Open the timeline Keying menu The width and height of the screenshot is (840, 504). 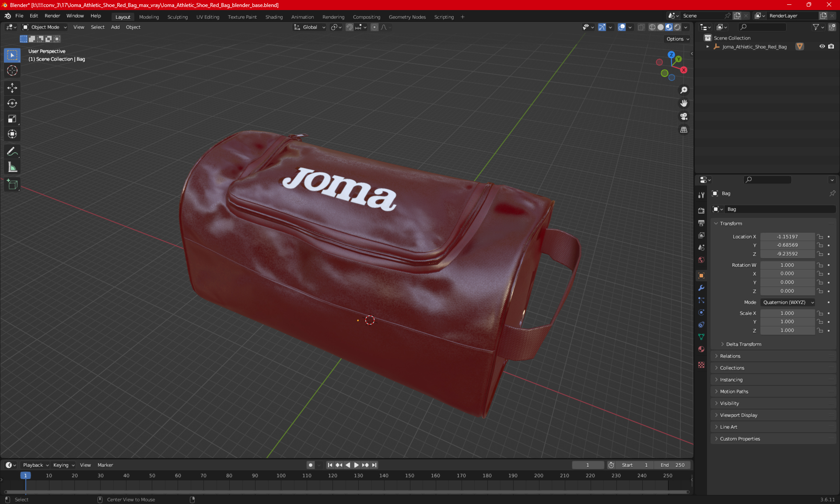click(64, 465)
